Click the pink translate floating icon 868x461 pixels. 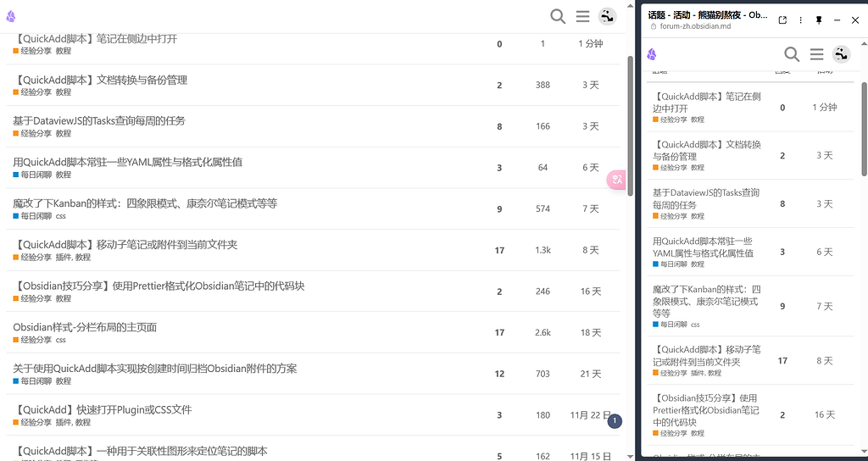pos(616,180)
